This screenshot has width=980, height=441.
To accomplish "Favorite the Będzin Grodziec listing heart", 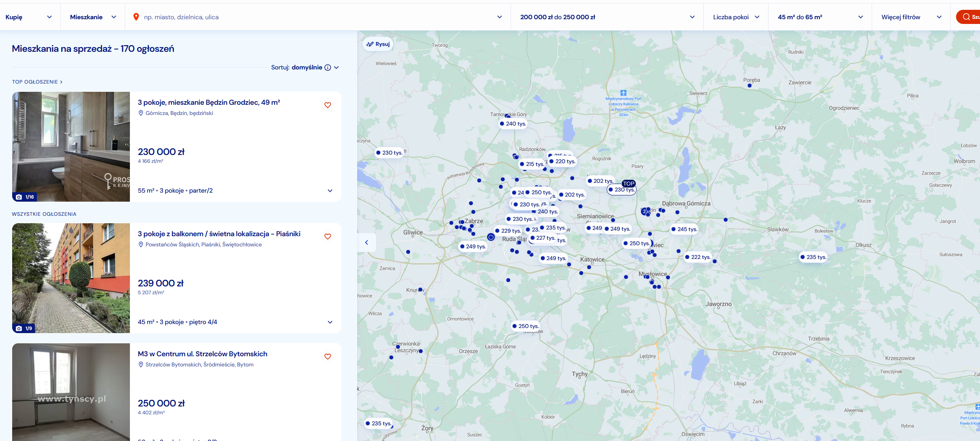I will pyautogui.click(x=327, y=105).
